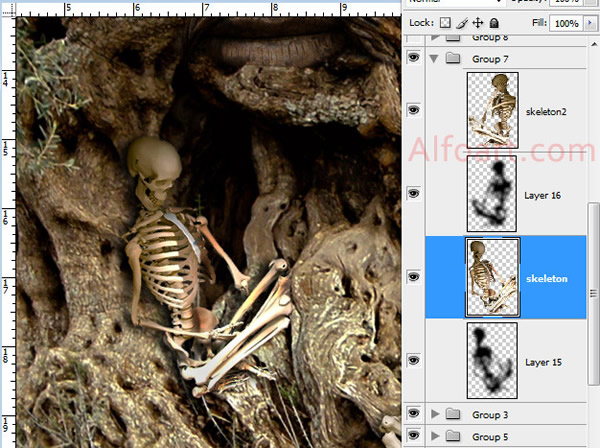Click the lock all padlock icon
Viewport: 600px width, 448px height.
click(x=494, y=23)
